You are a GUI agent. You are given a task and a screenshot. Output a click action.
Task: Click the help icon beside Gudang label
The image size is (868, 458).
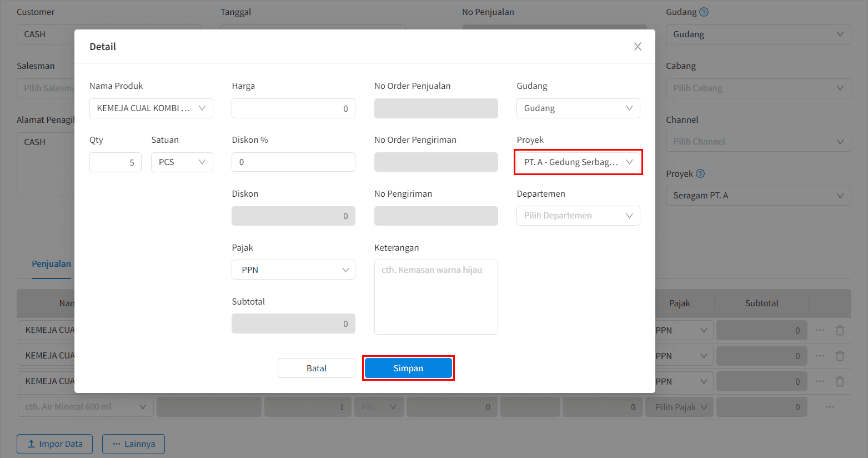click(x=704, y=12)
